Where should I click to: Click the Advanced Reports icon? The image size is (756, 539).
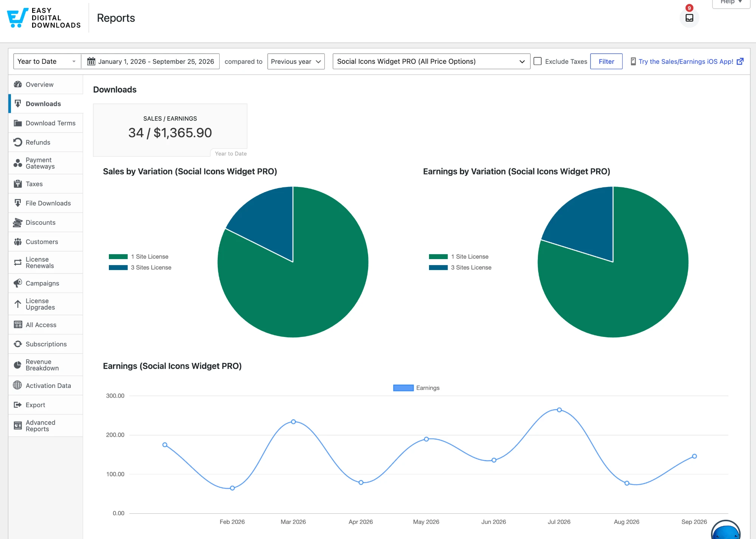(18, 426)
